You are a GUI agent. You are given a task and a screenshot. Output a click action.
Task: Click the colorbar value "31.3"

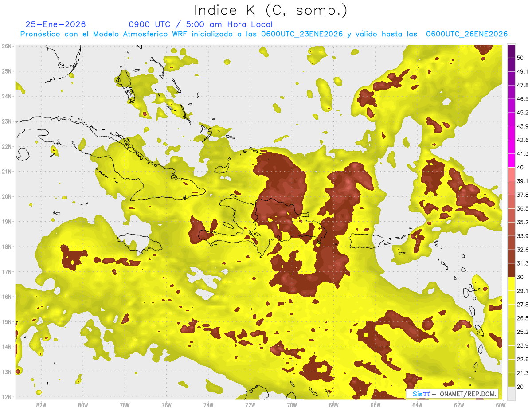pyautogui.click(x=523, y=263)
